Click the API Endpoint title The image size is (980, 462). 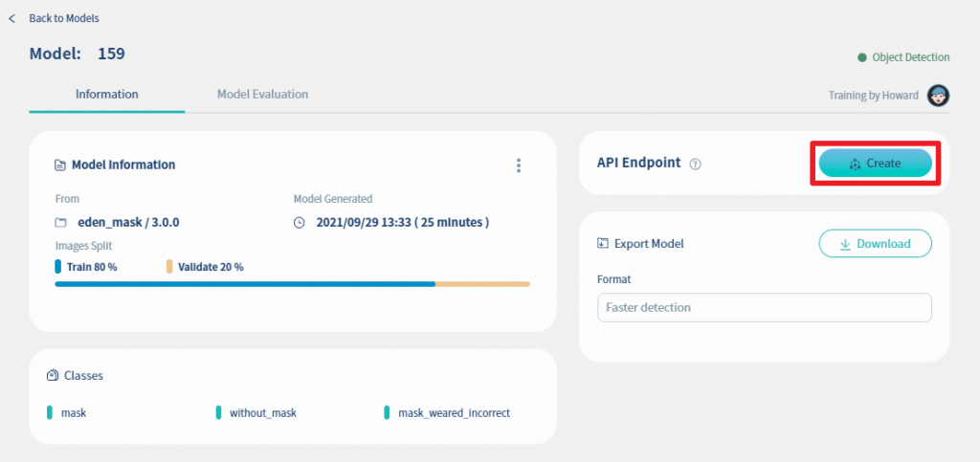point(638,163)
